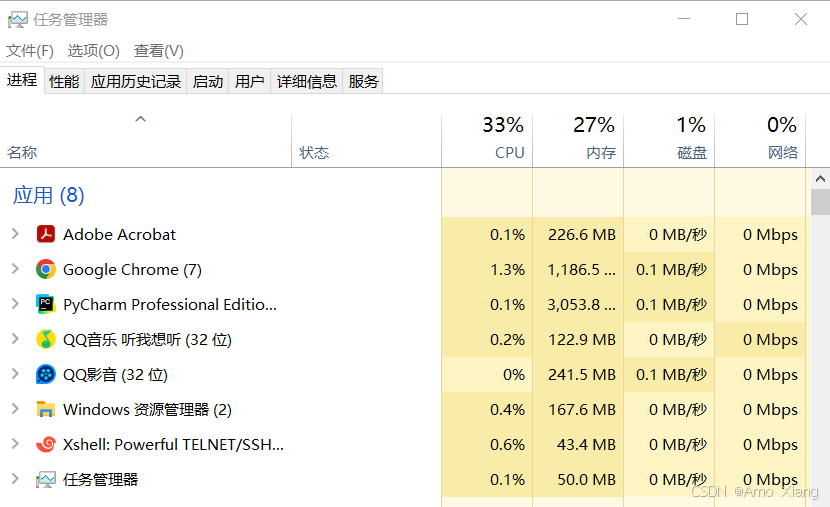The image size is (830, 507).
Task: Switch to the 应用历史记录 tab
Action: (x=136, y=82)
